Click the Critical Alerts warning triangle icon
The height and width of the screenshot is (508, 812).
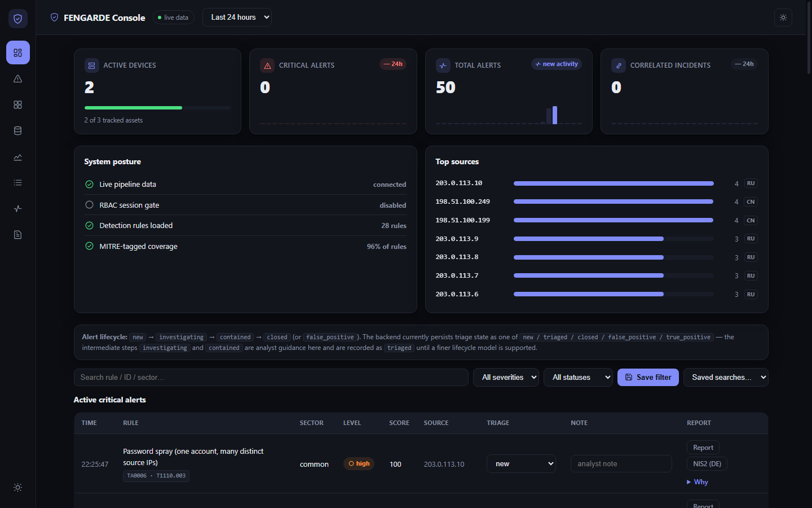[x=267, y=65]
